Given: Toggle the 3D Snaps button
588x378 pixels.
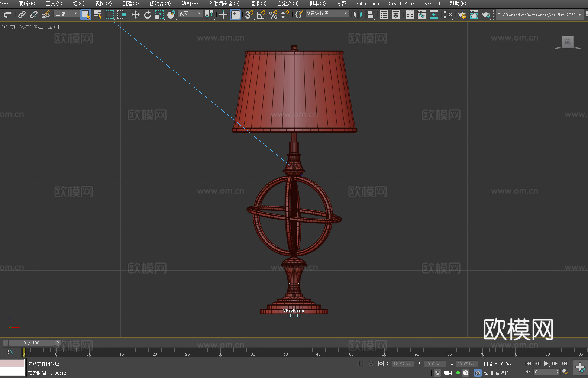Looking at the screenshot, I should click(249, 14).
